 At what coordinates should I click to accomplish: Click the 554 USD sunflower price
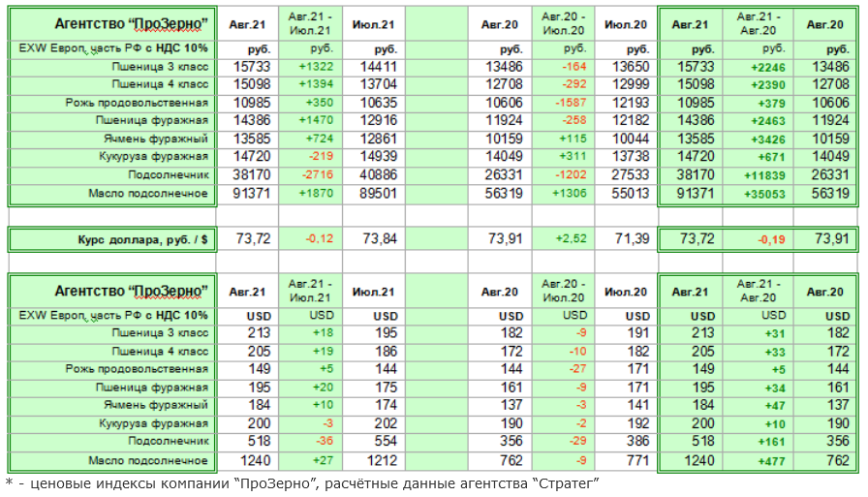386,442
